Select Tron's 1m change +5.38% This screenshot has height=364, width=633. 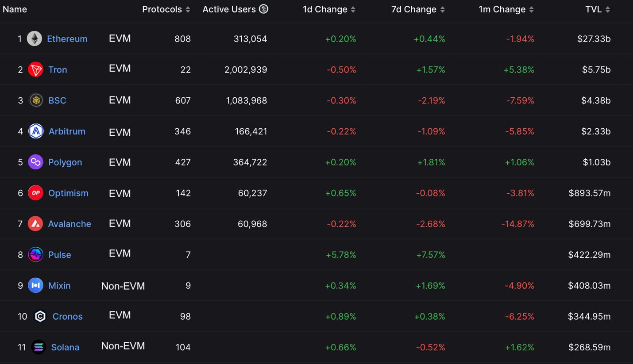[519, 70]
